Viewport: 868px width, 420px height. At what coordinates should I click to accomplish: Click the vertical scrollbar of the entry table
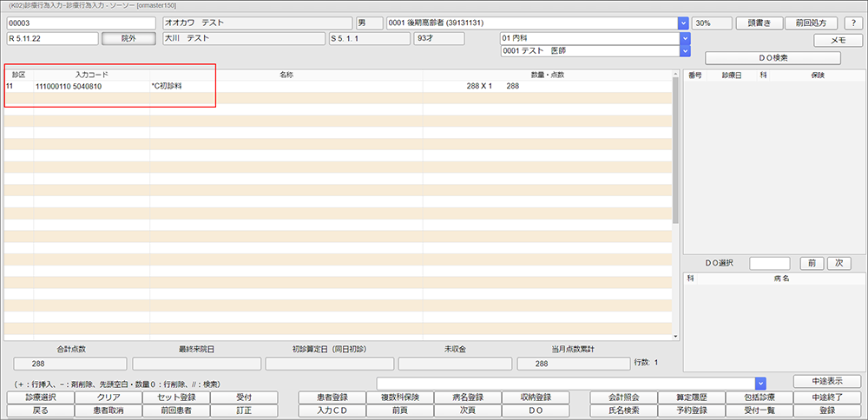point(675,156)
